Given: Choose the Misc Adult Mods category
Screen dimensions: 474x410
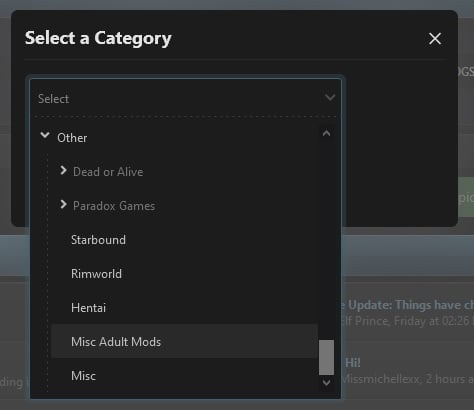Looking at the screenshot, I should tap(185, 342).
